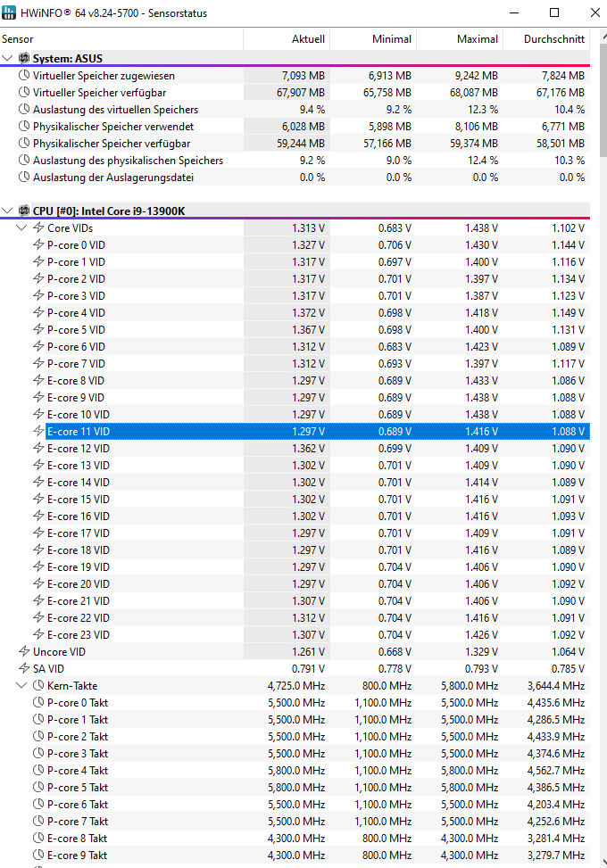The image size is (607, 868).
Task: Select the E-core 9 VID row
Action: tap(295, 398)
